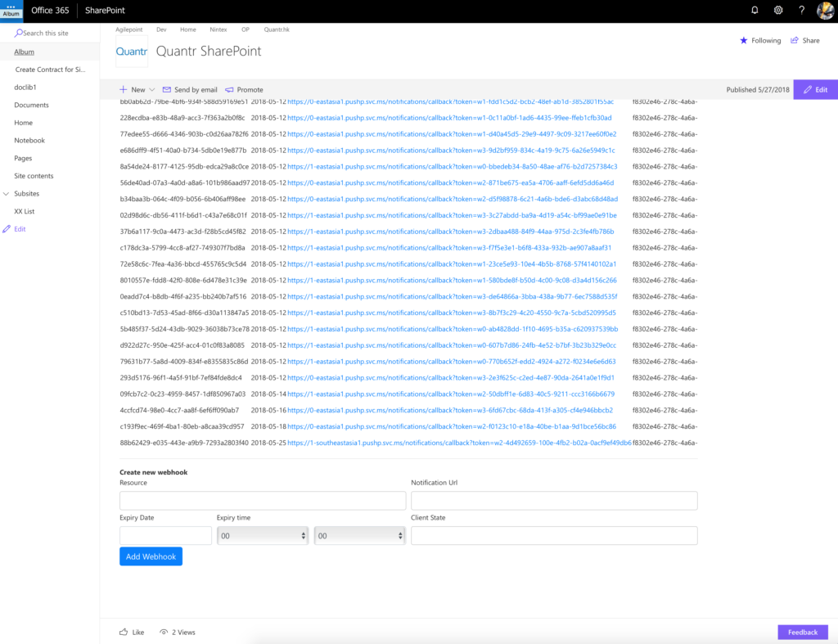Click the Published 5/27/2018 status text
Viewport: 838px width, 644px height.
coord(758,90)
